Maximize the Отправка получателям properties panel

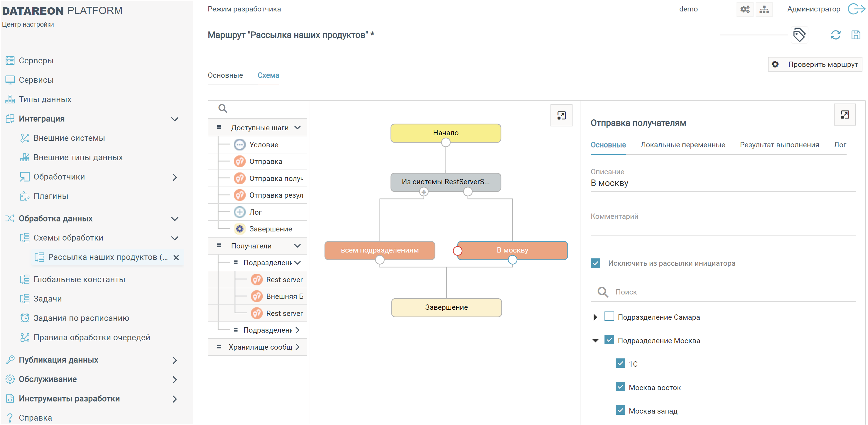(845, 115)
